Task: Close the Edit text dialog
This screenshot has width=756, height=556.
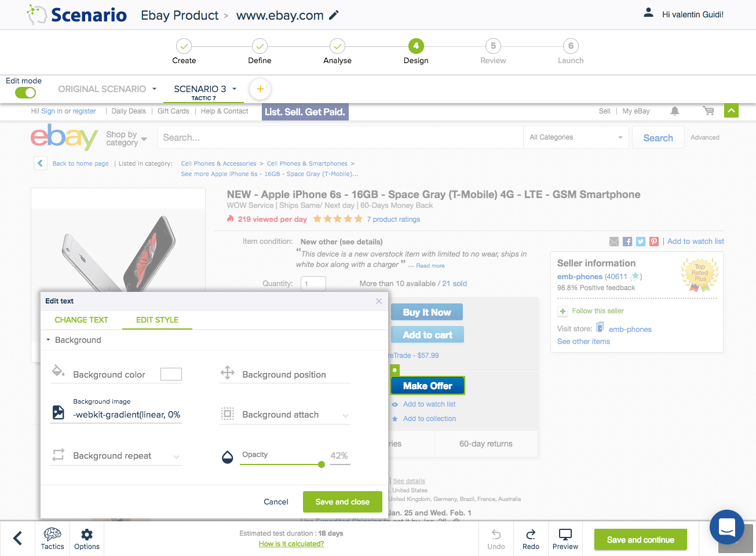Action: click(379, 301)
